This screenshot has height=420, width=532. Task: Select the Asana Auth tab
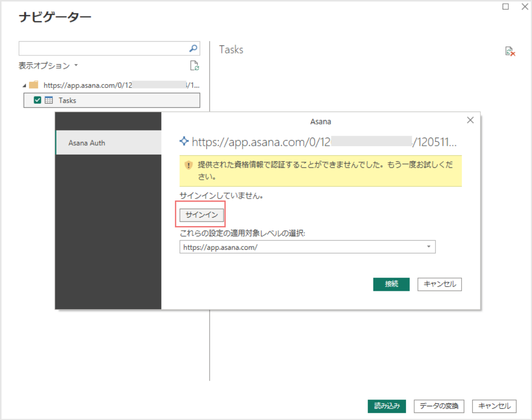click(108, 143)
